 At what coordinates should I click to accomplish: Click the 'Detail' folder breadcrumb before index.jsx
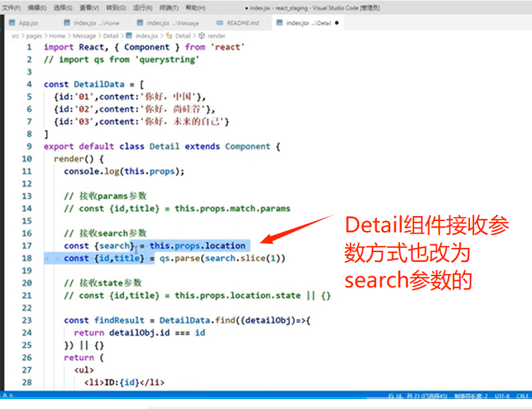click(x=111, y=36)
